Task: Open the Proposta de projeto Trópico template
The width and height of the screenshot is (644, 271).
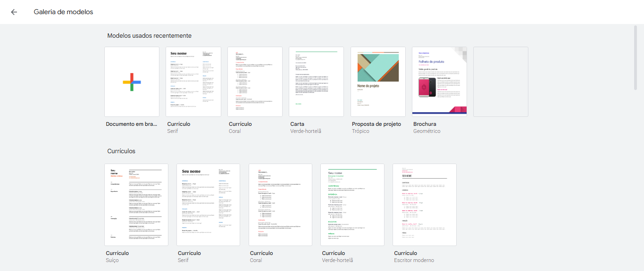Action: (378, 82)
